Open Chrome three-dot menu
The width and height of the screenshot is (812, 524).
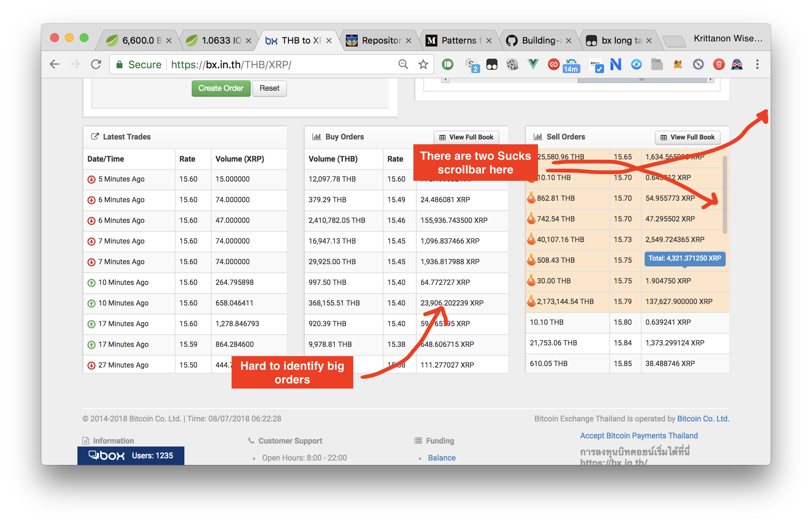(757, 65)
